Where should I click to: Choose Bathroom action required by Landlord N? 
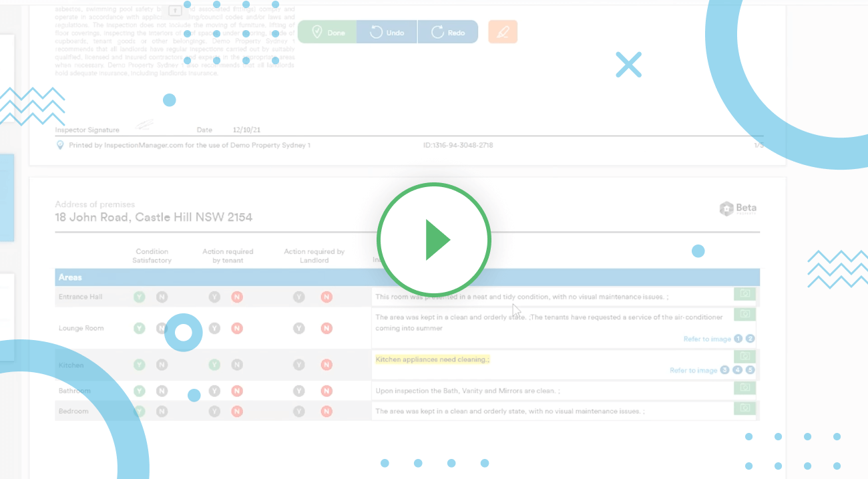327,391
